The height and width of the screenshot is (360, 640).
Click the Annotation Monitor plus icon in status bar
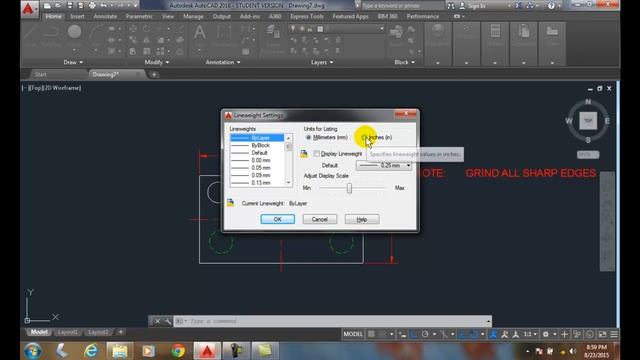(x=564, y=334)
